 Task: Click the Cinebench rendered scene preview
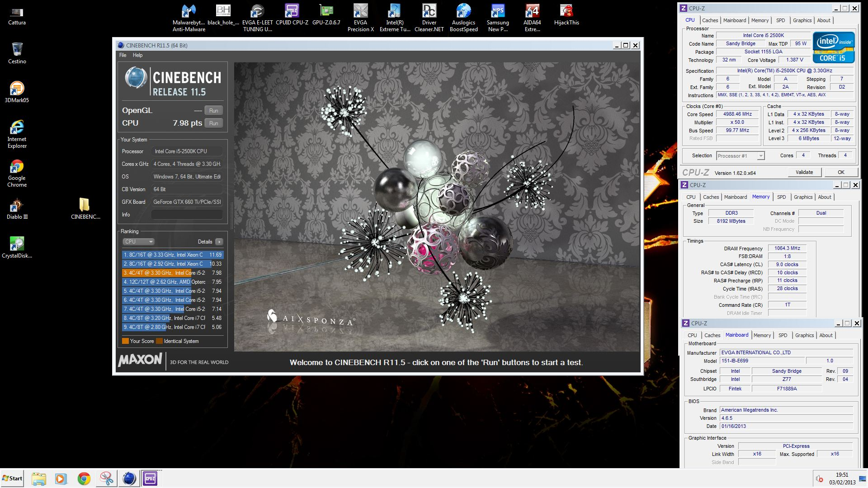pyautogui.click(x=437, y=207)
